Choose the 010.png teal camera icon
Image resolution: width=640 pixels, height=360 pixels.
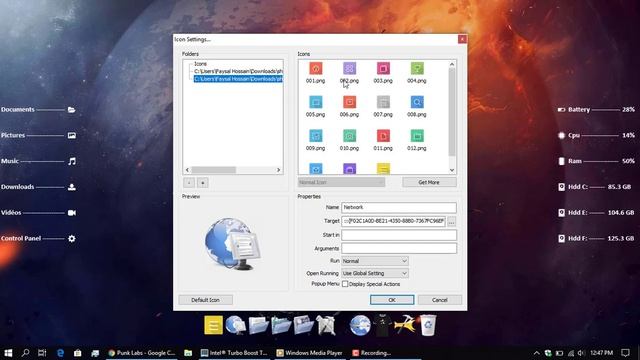point(349,136)
